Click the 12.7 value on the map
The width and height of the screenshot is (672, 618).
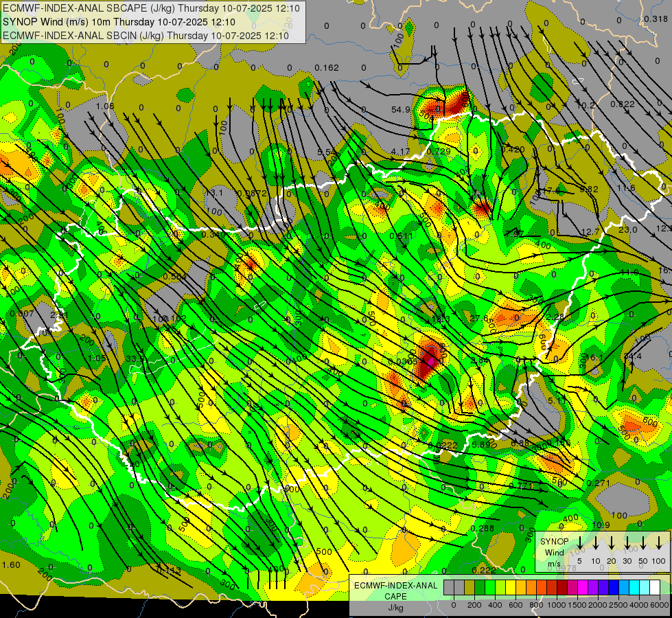click(x=590, y=232)
